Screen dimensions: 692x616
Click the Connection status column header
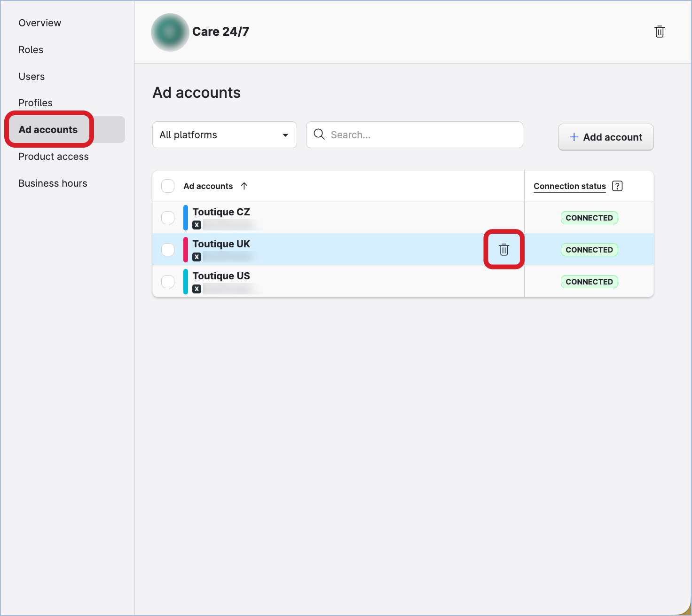(x=569, y=186)
